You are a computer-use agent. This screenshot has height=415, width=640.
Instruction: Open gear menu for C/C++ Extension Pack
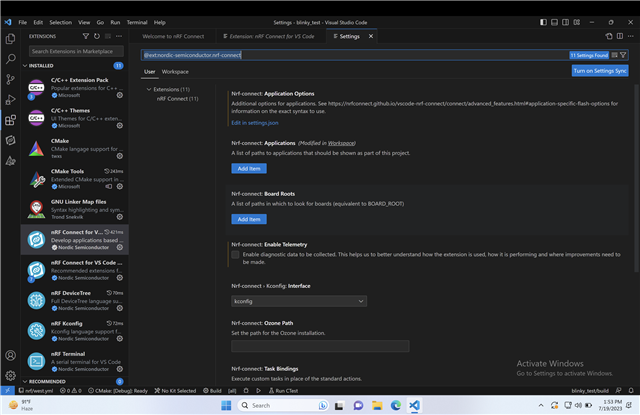pyautogui.click(x=120, y=95)
